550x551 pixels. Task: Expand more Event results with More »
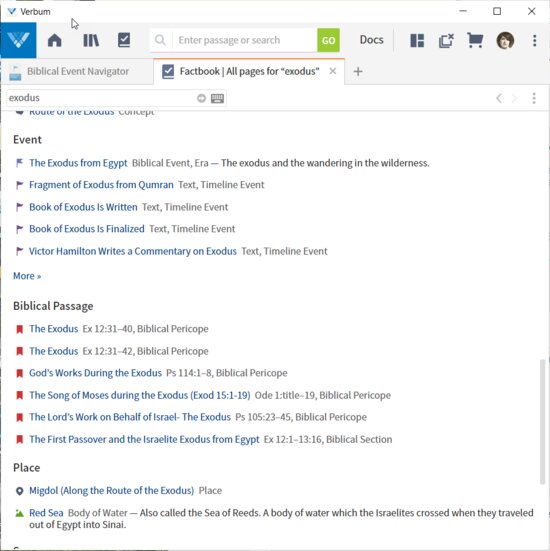[x=27, y=276]
